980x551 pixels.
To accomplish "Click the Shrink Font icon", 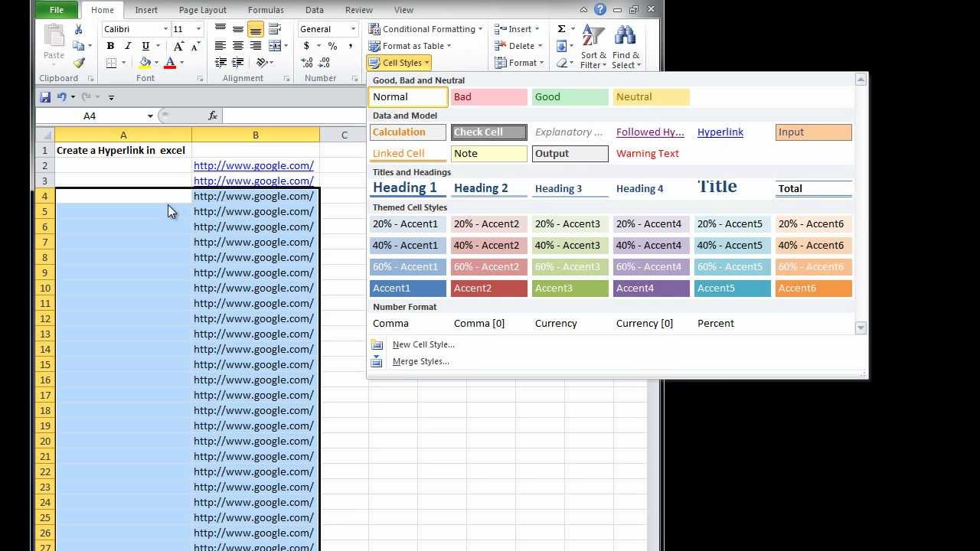I will point(195,46).
